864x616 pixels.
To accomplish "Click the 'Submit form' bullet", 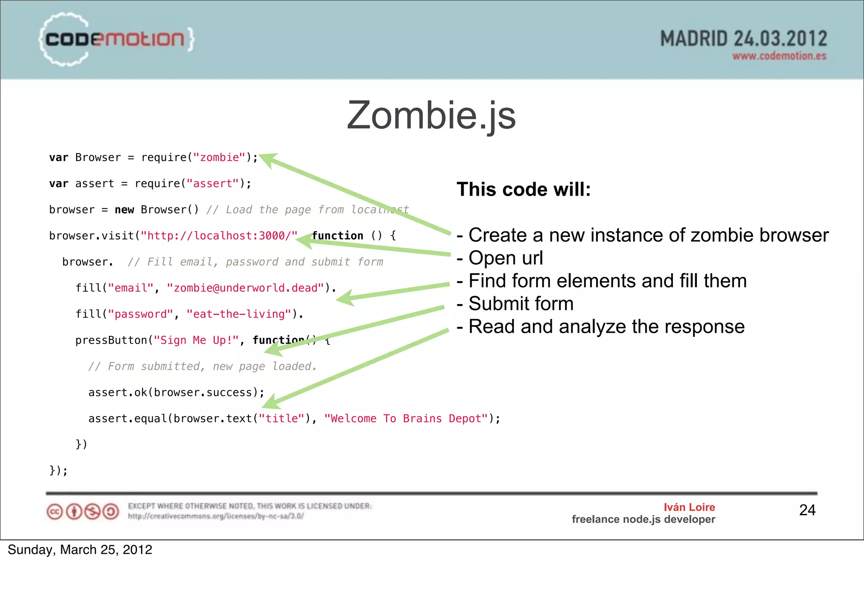I will 515,304.
